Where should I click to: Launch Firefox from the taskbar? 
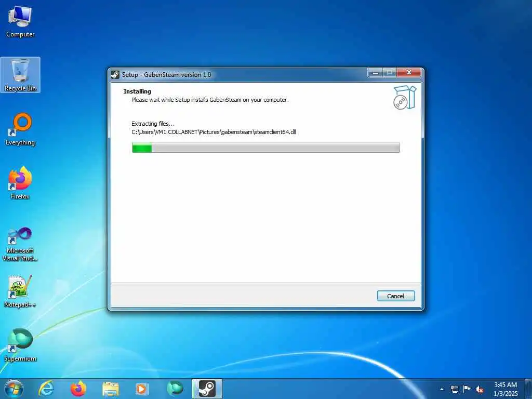(x=78, y=389)
